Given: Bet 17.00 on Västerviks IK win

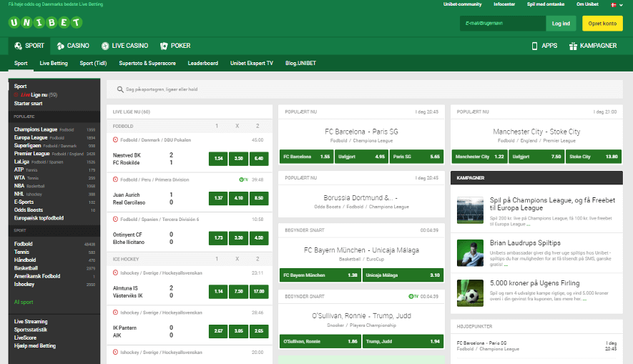Looking at the screenshot, I should pyautogui.click(x=259, y=291).
